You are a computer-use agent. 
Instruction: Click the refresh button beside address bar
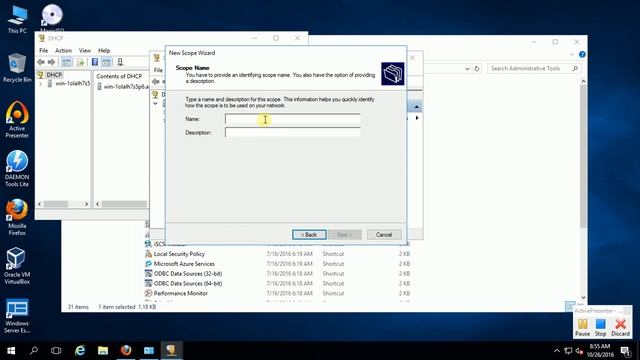(477, 69)
